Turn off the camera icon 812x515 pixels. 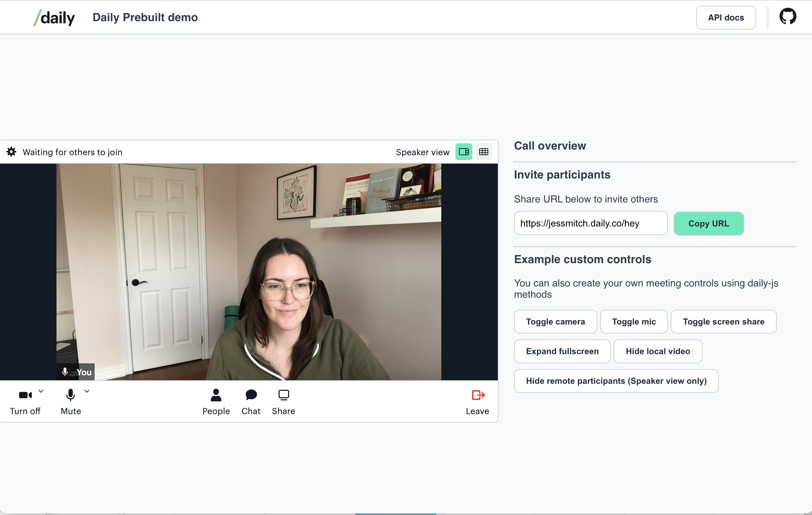25,395
